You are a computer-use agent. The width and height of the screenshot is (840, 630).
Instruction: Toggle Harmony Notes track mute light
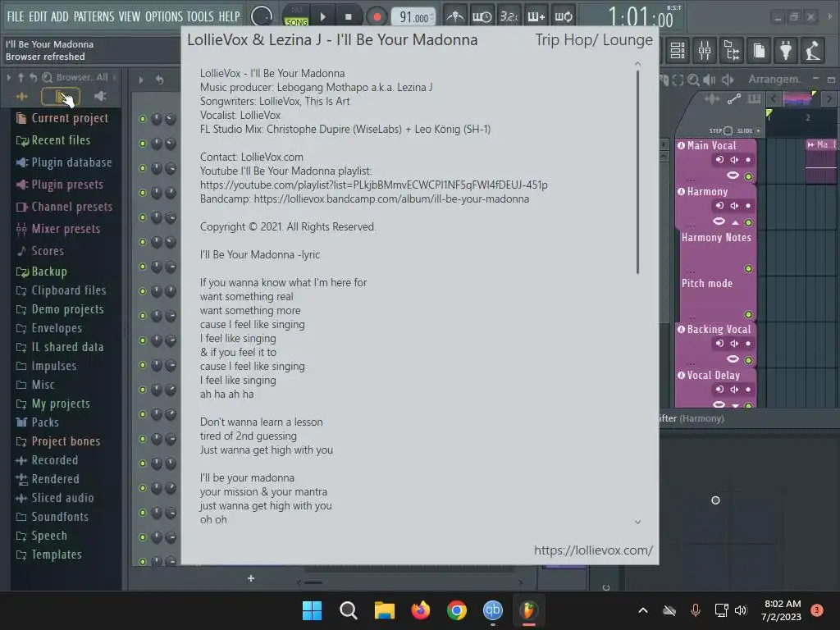[x=748, y=268]
